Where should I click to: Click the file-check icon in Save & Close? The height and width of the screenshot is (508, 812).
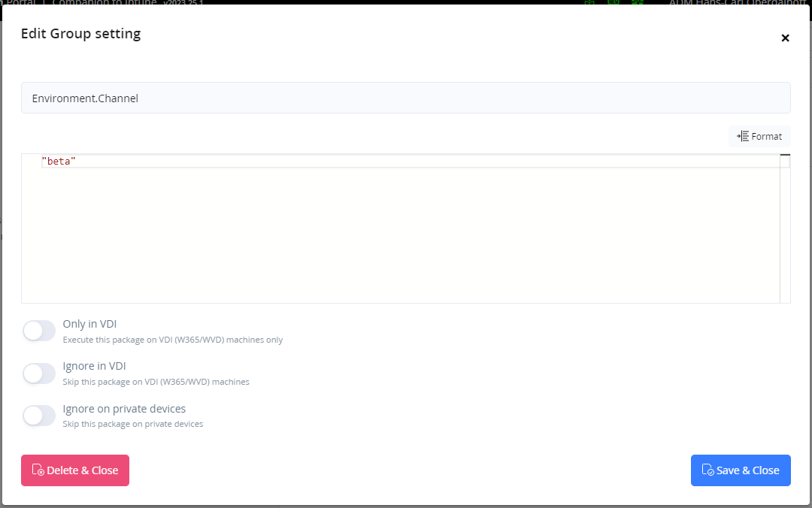tap(707, 470)
